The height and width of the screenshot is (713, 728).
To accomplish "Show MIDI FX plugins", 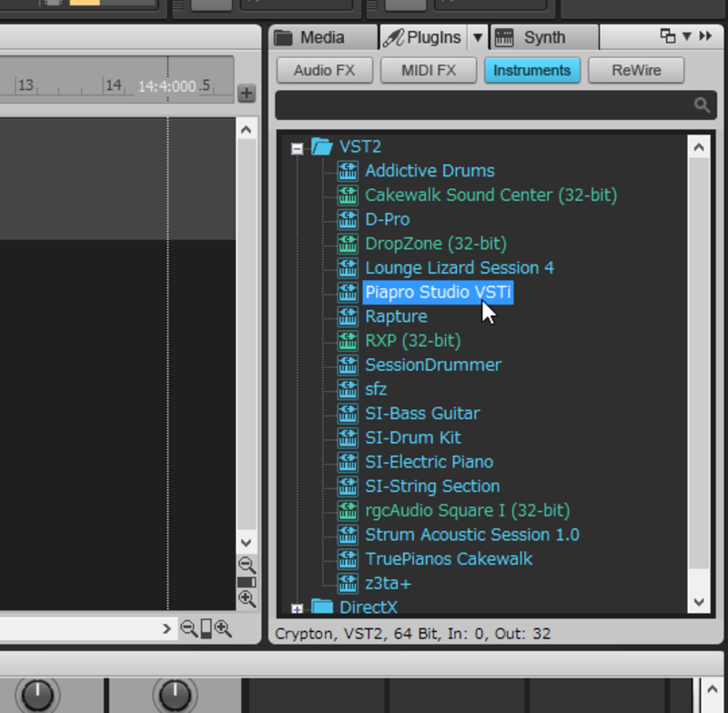I will click(x=429, y=71).
